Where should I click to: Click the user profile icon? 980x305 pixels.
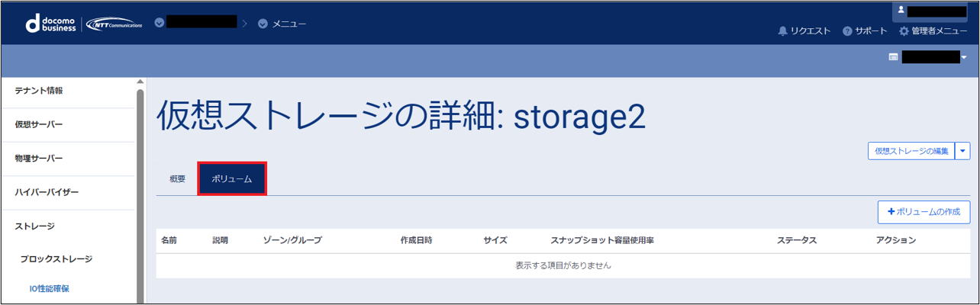(x=901, y=10)
